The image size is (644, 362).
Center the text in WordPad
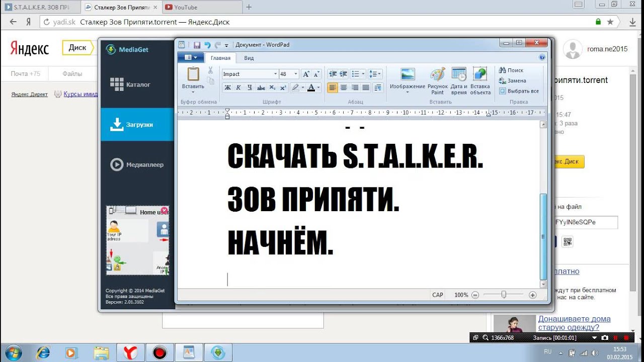pyautogui.click(x=343, y=87)
